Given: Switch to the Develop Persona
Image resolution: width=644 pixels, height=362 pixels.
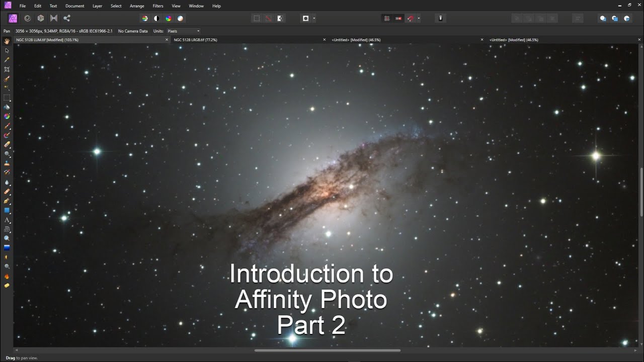Looking at the screenshot, I should 41,18.
